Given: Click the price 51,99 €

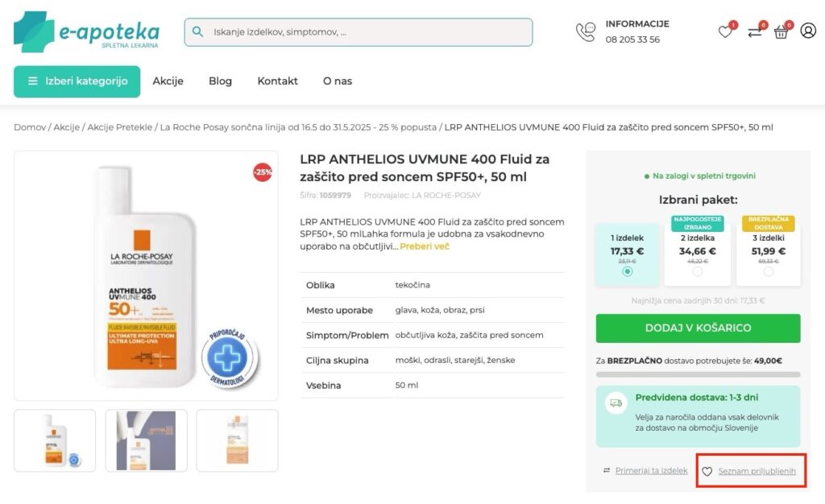Looking at the screenshot, I should (x=768, y=251).
